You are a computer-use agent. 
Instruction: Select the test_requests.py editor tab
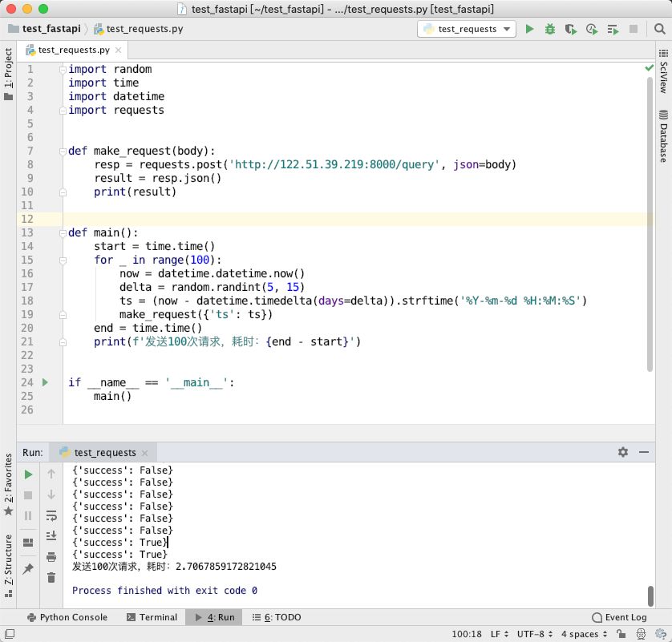pyautogui.click(x=74, y=50)
